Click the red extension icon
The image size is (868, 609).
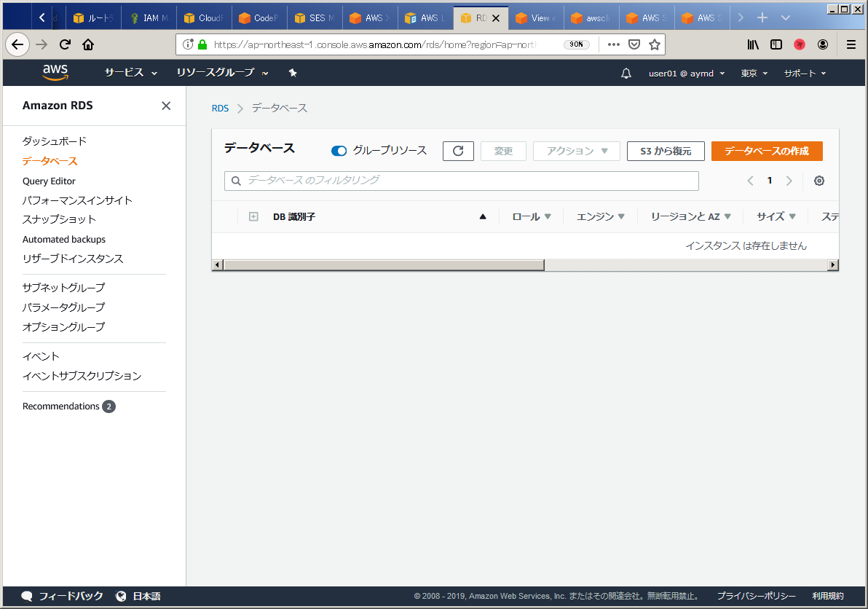[800, 44]
